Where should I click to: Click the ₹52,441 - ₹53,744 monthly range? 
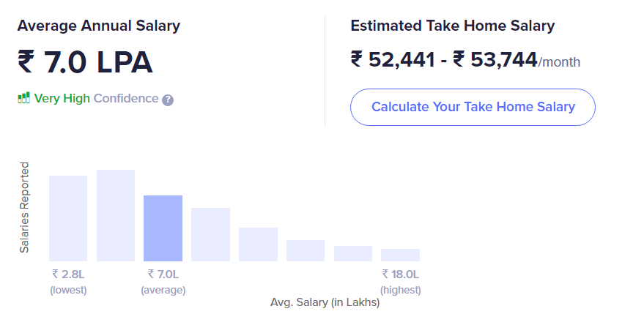click(x=444, y=60)
